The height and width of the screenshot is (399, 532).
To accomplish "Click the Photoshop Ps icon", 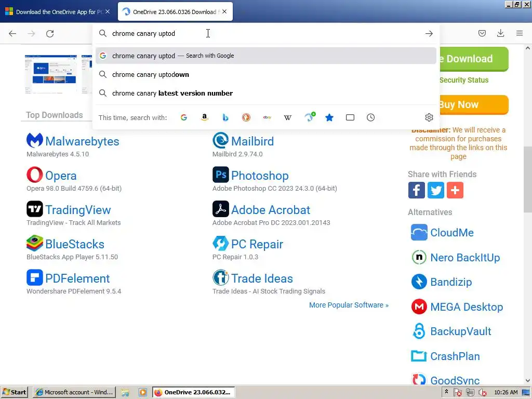I will 220,175.
